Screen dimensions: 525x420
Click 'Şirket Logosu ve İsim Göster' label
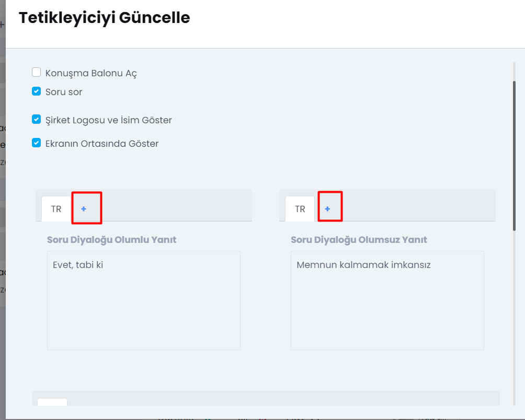click(x=109, y=120)
